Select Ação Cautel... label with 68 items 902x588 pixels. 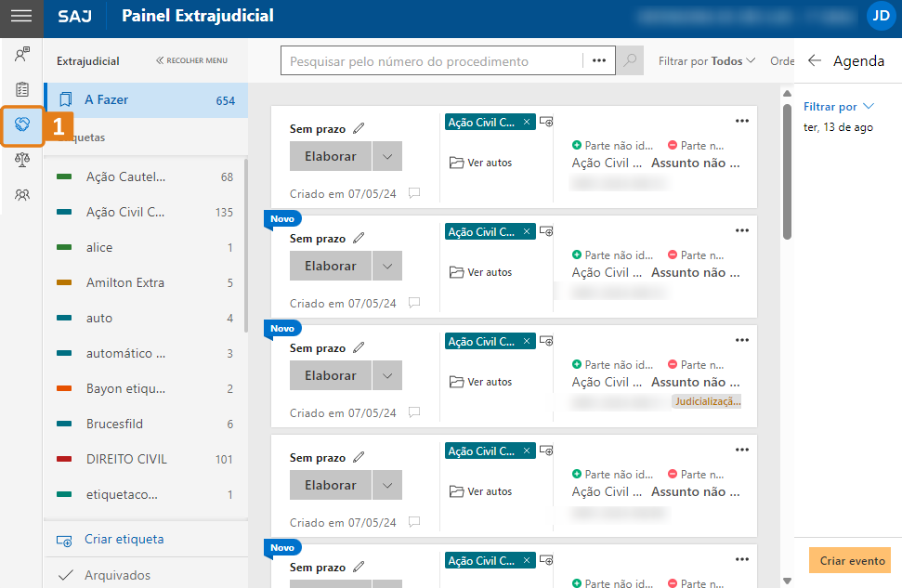[x=145, y=177]
